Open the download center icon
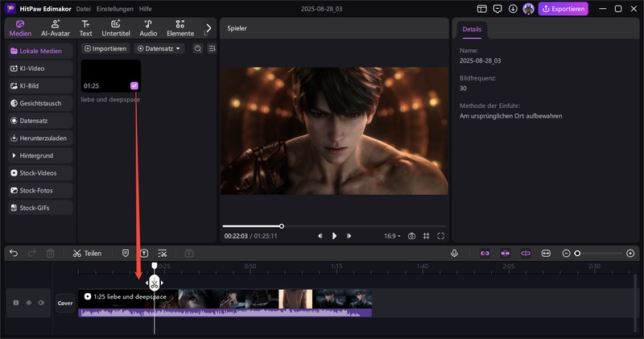 [x=513, y=9]
